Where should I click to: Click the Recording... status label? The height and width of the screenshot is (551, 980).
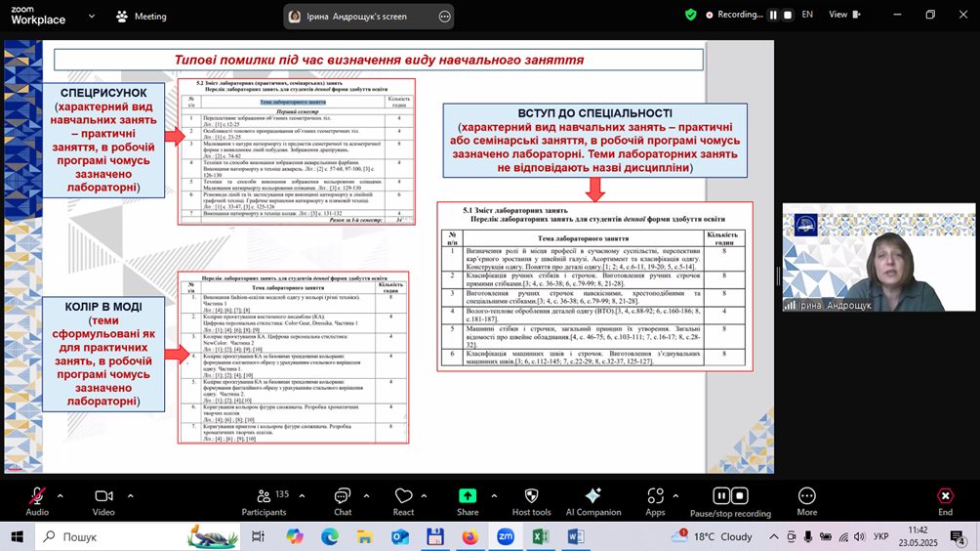tap(740, 15)
